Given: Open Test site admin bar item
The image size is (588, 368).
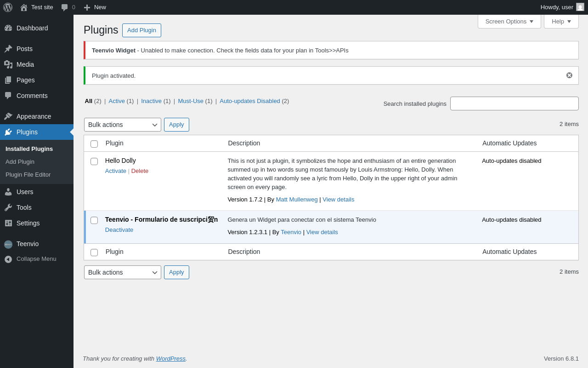Looking at the screenshot, I should click(37, 7).
